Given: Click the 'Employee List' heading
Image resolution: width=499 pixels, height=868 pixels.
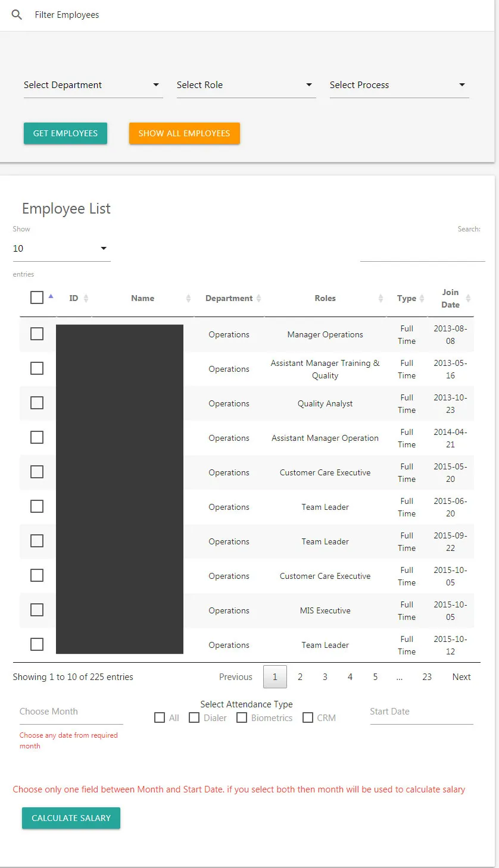Looking at the screenshot, I should pyautogui.click(x=66, y=209).
